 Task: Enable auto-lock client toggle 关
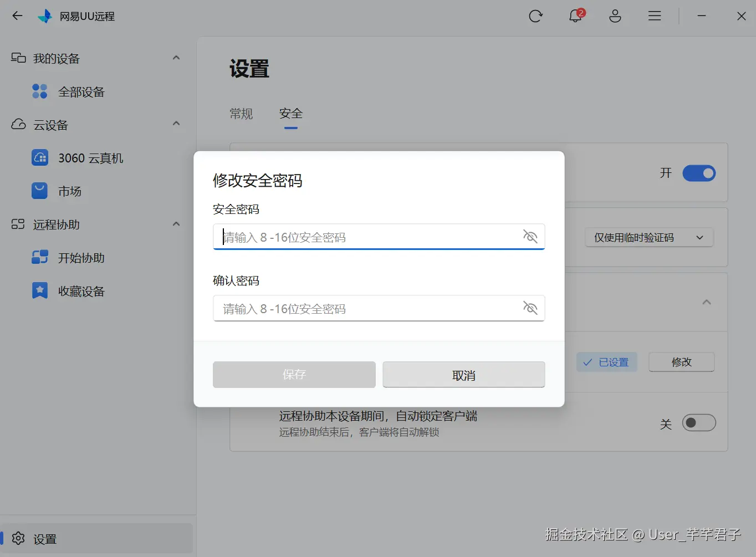(x=699, y=423)
